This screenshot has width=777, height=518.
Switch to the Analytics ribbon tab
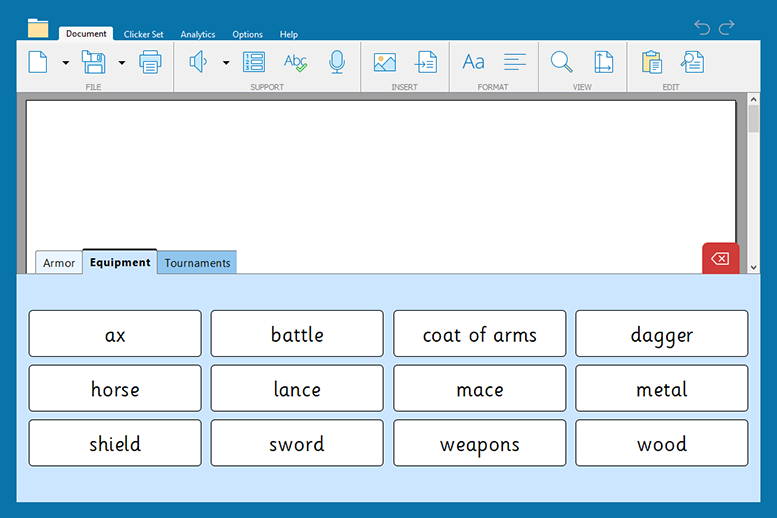click(x=198, y=34)
